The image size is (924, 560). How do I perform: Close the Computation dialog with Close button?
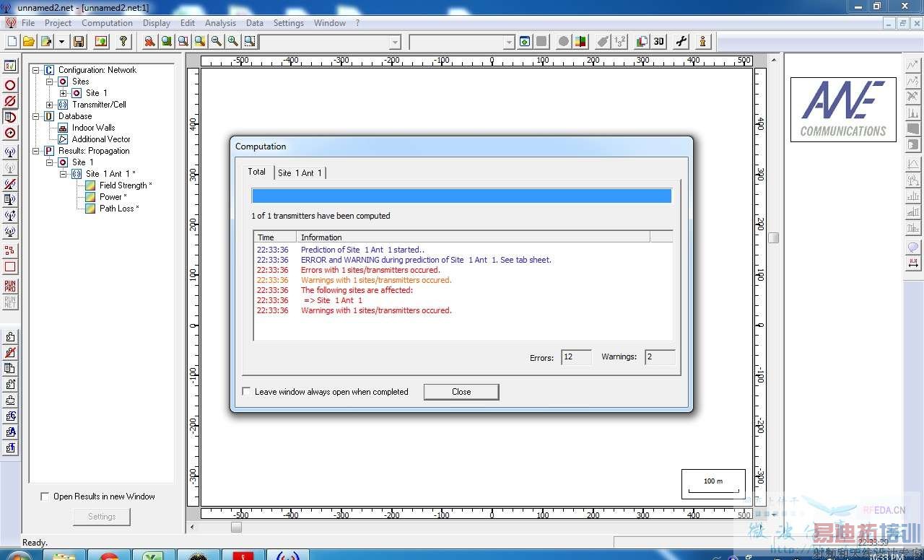(x=461, y=392)
